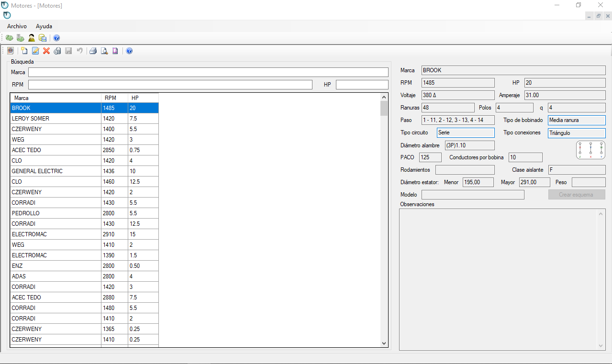Click the help icon beside the page setup icon
Viewport: 612px width, 364px height.
pyautogui.click(x=129, y=51)
